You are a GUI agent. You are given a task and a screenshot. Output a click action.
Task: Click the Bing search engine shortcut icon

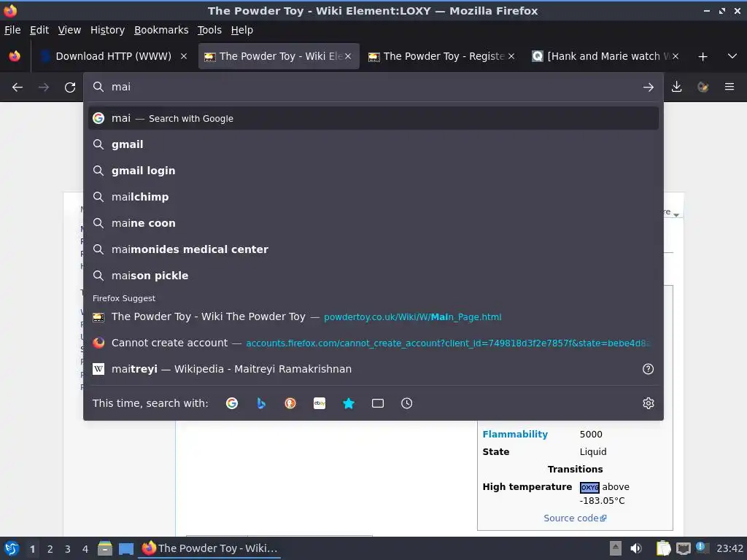pyautogui.click(x=261, y=403)
